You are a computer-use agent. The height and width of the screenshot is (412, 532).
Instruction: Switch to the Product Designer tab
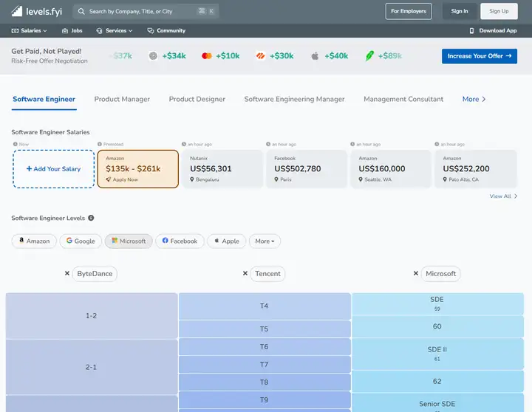[197, 99]
